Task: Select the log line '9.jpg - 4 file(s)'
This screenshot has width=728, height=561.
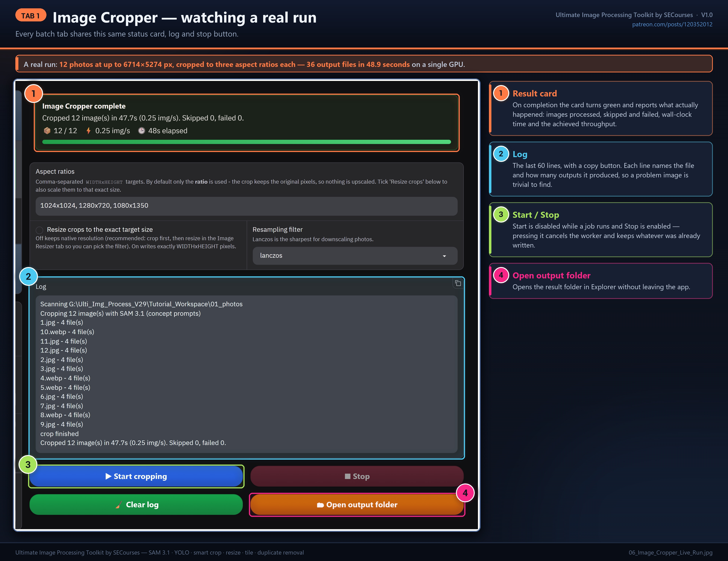Action: pos(62,424)
